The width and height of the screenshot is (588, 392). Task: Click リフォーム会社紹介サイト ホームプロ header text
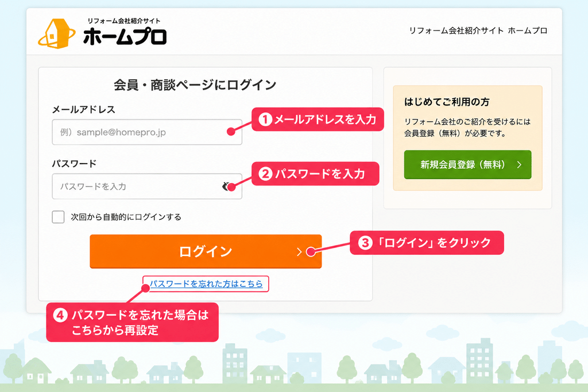click(x=478, y=31)
